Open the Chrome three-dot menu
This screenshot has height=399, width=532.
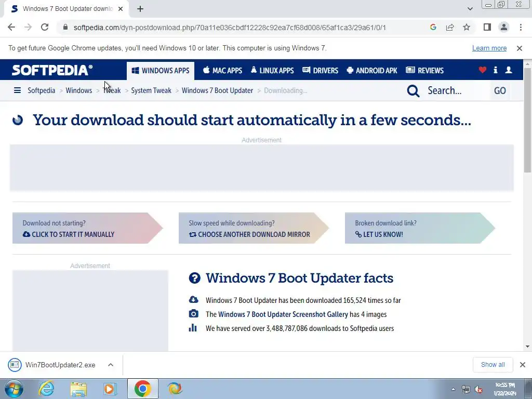pyautogui.click(x=521, y=27)
